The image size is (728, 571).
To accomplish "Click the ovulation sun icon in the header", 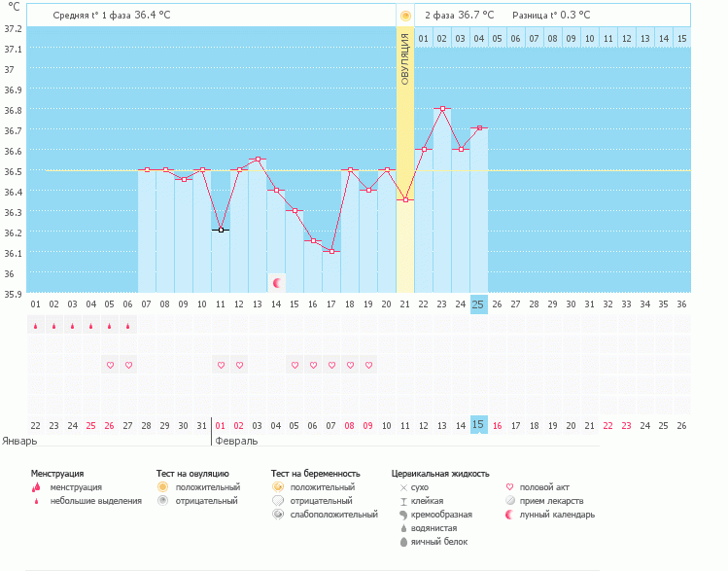I will 404,16.
